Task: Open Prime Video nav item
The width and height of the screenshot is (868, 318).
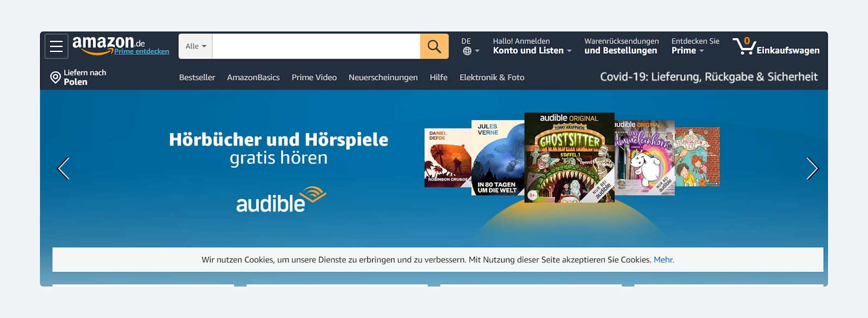Action: coord(314,78)
